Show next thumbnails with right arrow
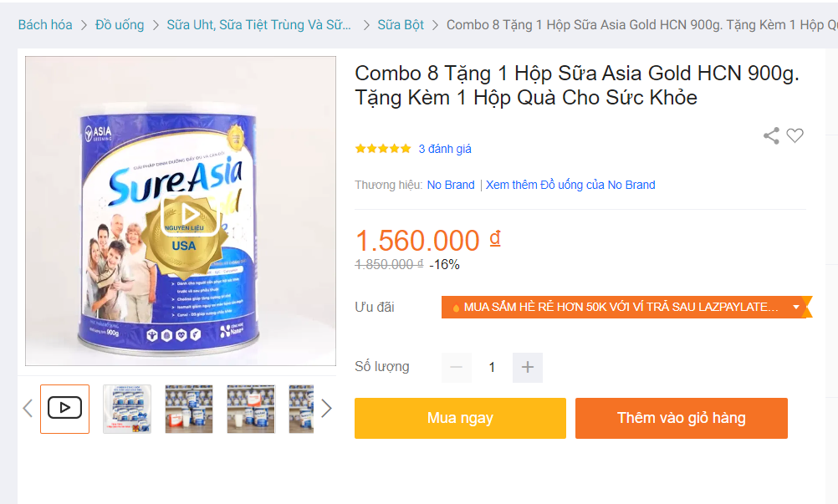Image resolution: width=838 pixels, height=504 pixels. coord(326,408)
